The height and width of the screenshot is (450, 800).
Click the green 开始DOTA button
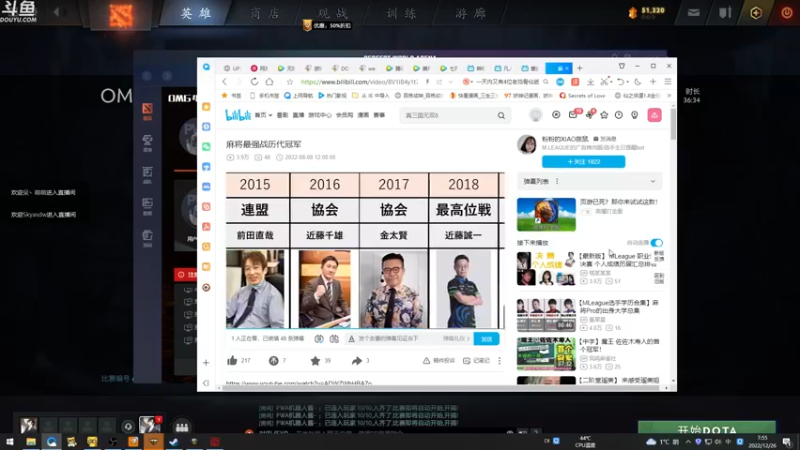coord(707,431)
